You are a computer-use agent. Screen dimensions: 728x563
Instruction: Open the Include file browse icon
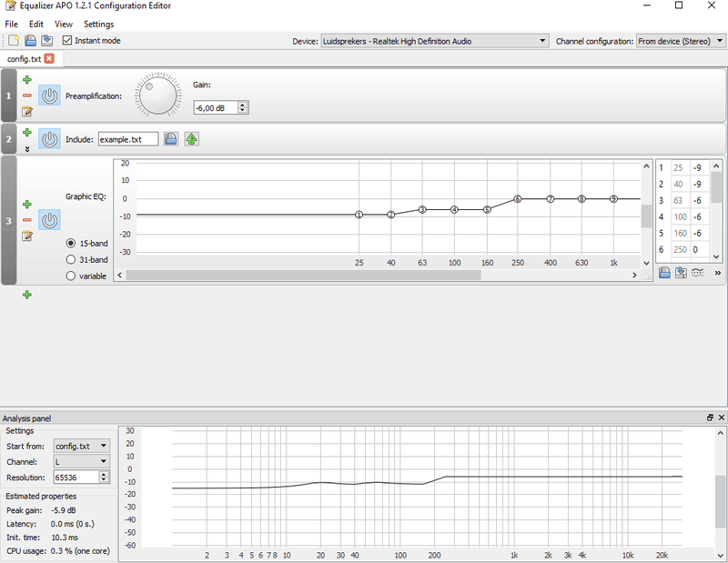tap(170, 139)
